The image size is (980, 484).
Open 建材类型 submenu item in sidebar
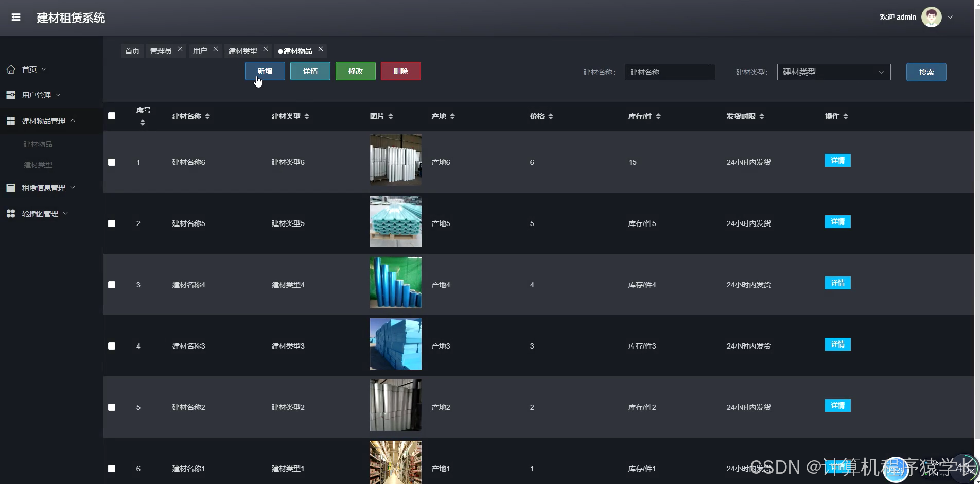(38, 165)
